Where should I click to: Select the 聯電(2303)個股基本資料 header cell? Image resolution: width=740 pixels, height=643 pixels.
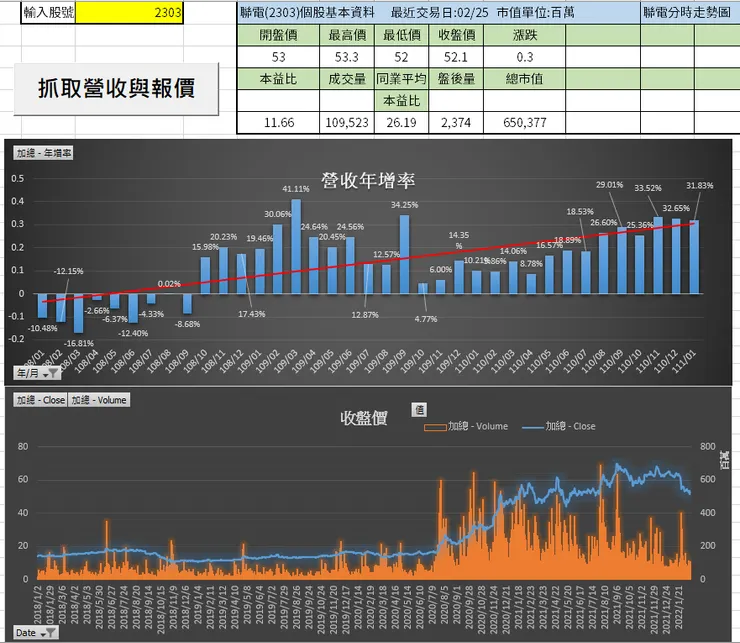439,13
